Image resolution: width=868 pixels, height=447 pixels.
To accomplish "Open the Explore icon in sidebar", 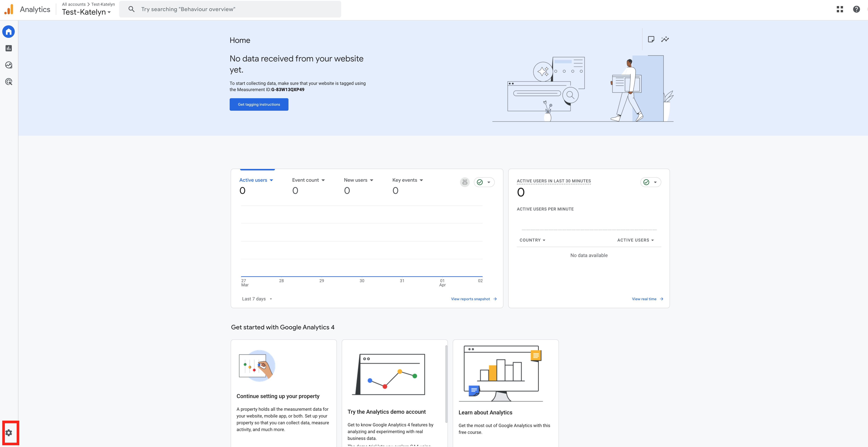I will coord(9,65).
